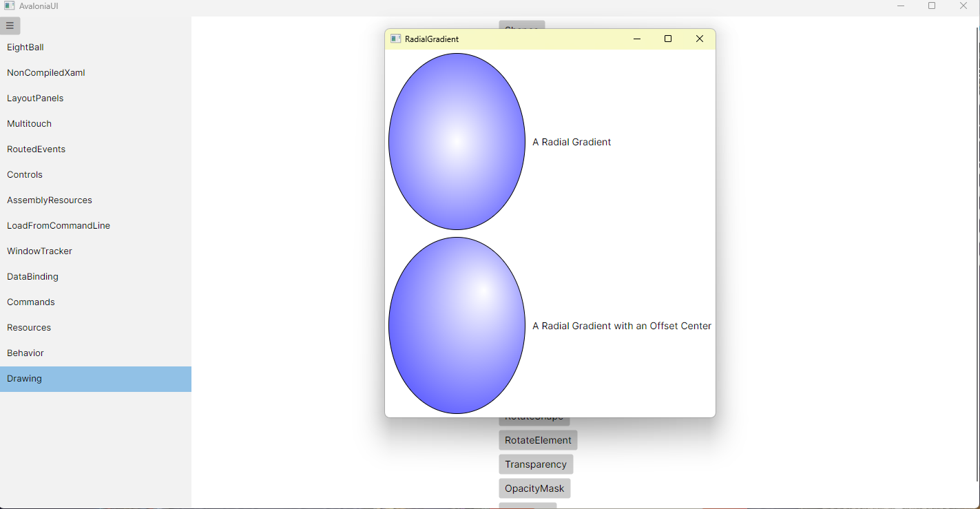Select Multitouch from the sidebar

click(x=29, y=123)
